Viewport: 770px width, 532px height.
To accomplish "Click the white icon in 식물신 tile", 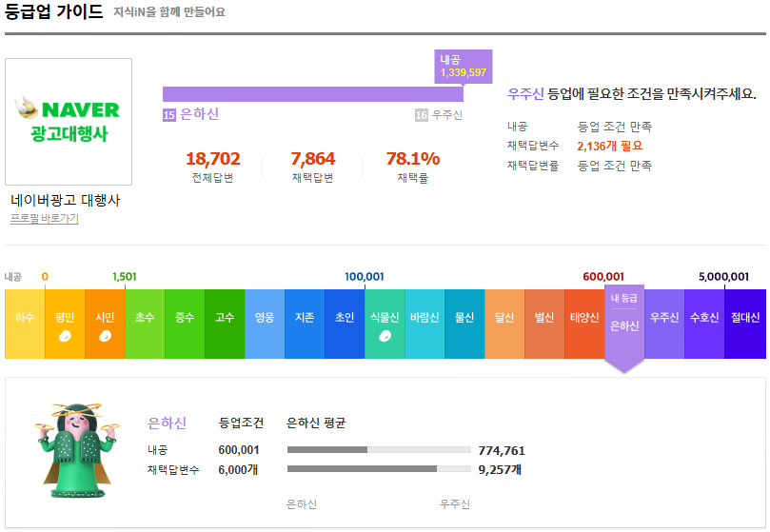I will coord(385,336).
